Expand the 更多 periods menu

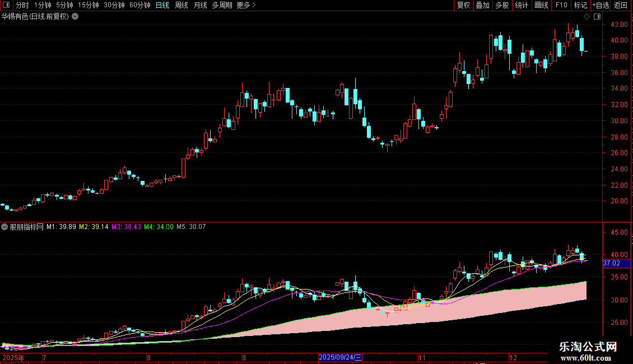pyautogui.click(x=246, y=5)
